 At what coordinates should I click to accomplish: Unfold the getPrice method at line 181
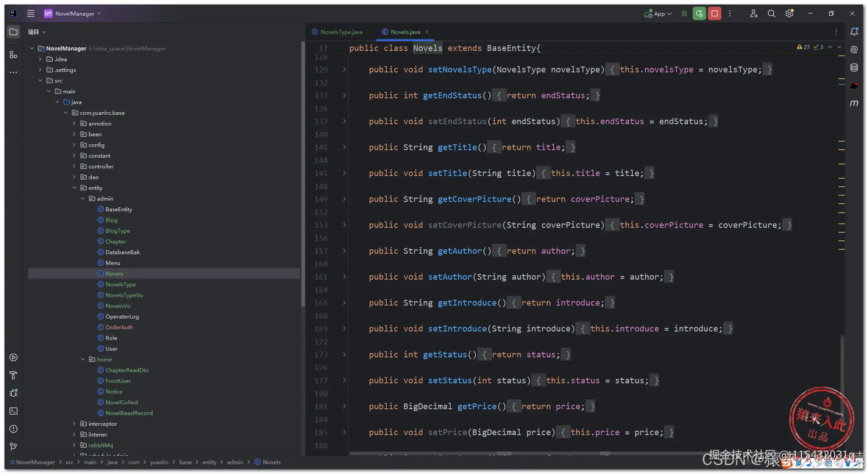pyautogui.click(x=344, y=406)
